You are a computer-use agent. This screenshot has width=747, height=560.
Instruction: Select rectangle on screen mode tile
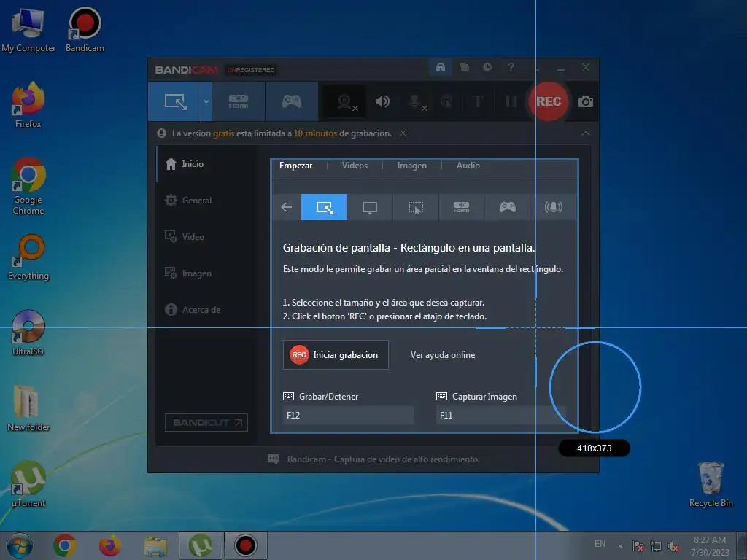click(x=324, y=207)
